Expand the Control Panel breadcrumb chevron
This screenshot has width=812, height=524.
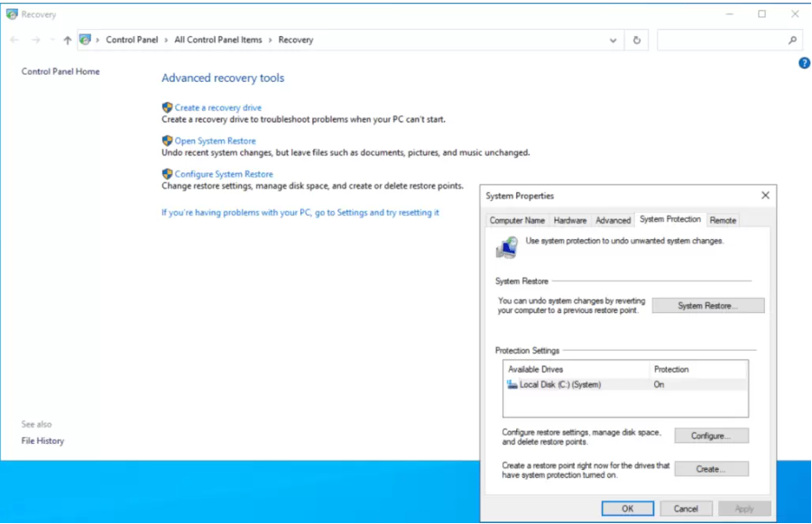(x=166, y=41)
